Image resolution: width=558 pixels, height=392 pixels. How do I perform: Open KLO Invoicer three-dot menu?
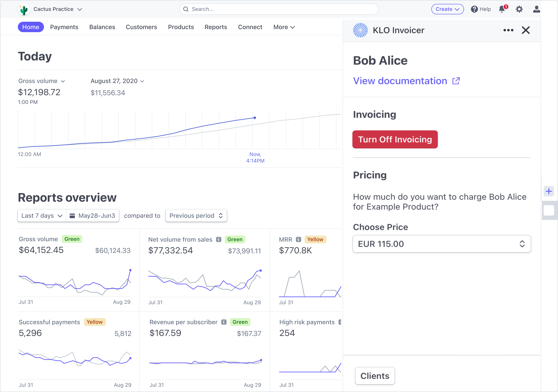tap(508, 30)
